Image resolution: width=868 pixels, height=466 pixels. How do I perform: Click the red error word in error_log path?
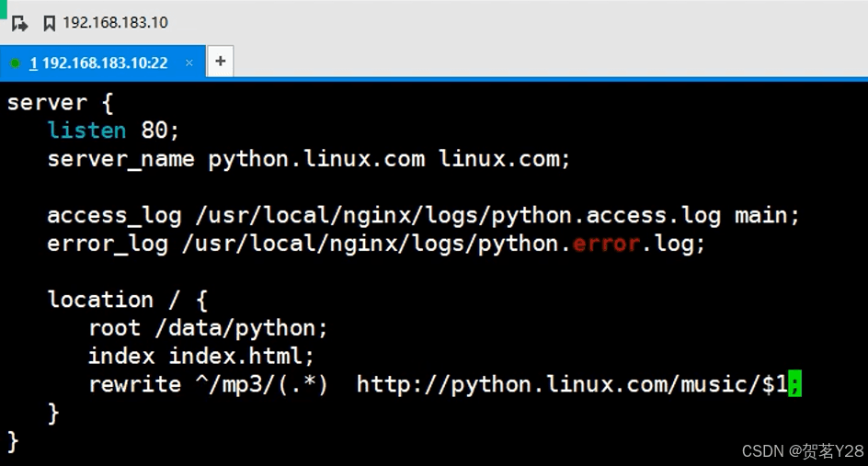click(x=606, y=244)
